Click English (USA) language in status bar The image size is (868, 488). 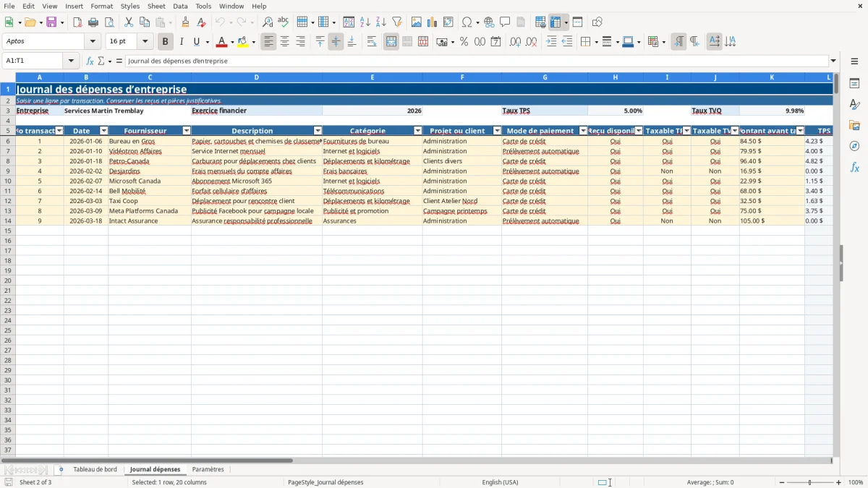click(x=501, y=482)
